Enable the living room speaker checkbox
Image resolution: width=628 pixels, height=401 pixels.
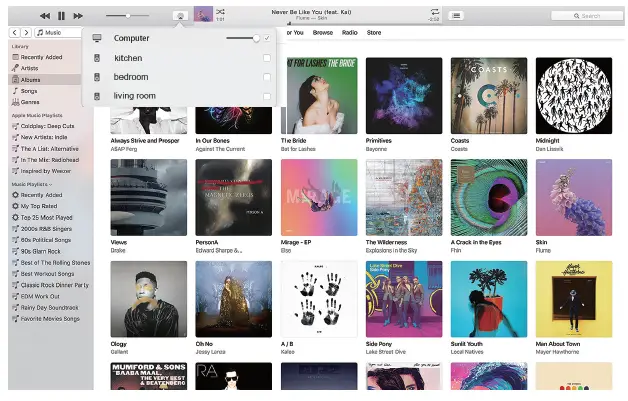267,96
